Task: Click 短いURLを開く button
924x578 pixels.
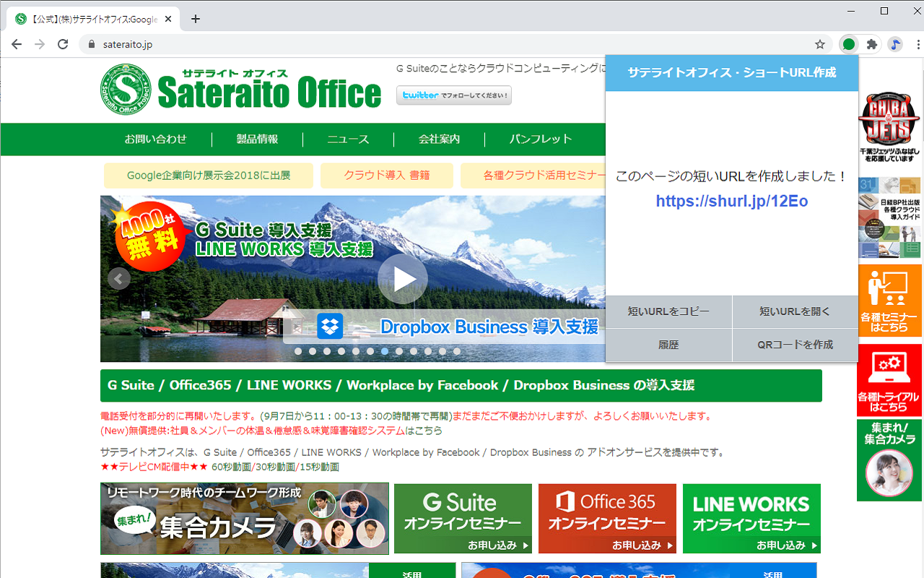Action: [796, 312]
